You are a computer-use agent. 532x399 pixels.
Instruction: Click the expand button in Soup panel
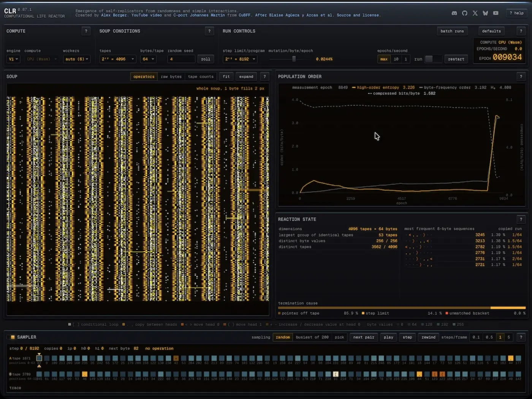tap(246, 77)
